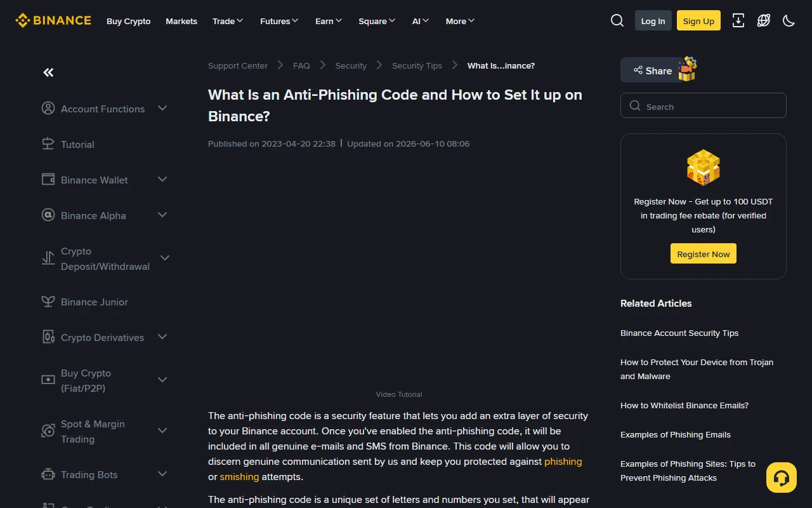
Task: Click the Buy Crypto (Fiat/P2P) icon
Action: pyautogui.click(x=48, y=380)
